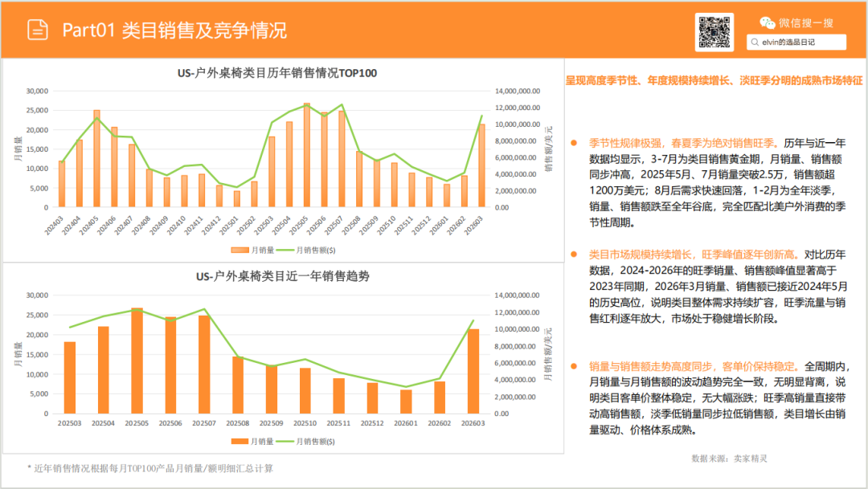Click orange text 季节性规律极强，春夏季为绝对销售旺季
Screen dimensions: 868x489
click(x=684, y=143)
